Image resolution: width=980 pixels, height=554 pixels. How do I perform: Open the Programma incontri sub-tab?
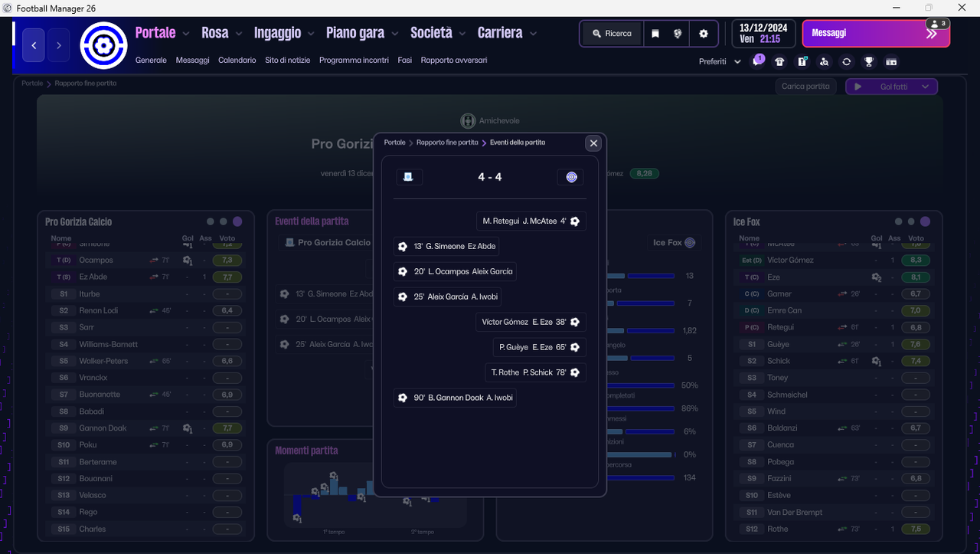pyautogui.click(x=354, y=60)
